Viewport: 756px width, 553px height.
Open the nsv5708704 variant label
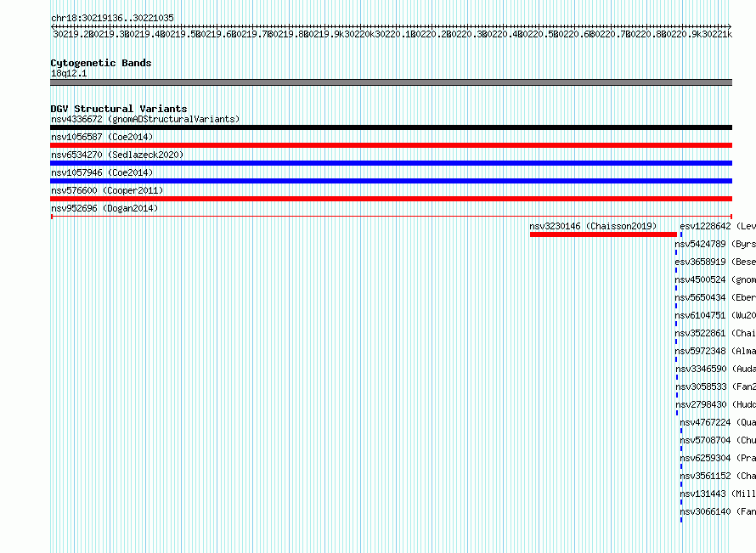pyautogui.click(x=718, y=440)
